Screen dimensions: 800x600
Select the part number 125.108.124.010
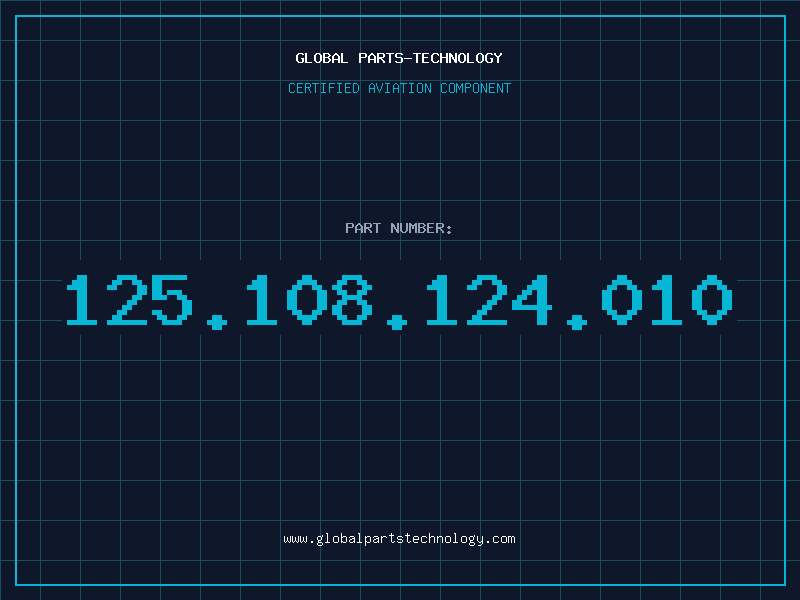[399, 301]
